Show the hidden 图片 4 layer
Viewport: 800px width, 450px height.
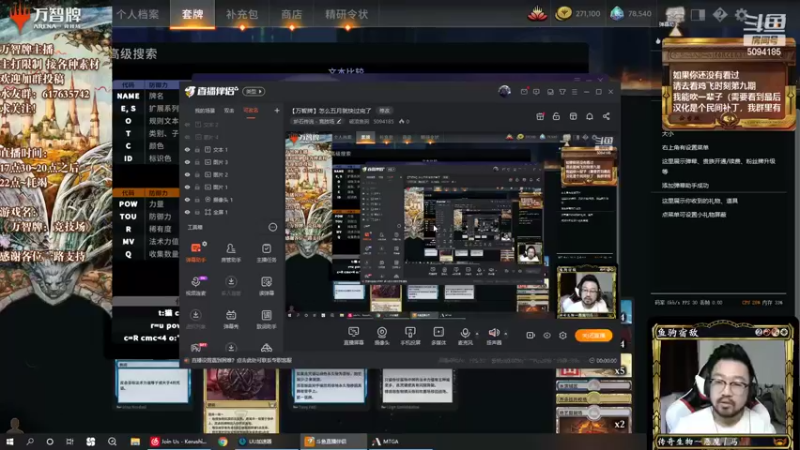pos(187,137)
